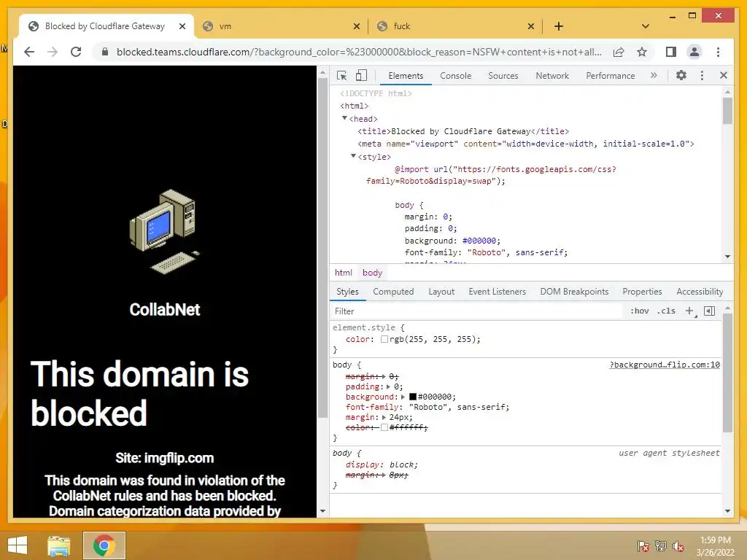The height and width of the screenshot is (560, 747).
Task: Click the address bar URL
Action: pyautogui.click(x=359, y=52)
